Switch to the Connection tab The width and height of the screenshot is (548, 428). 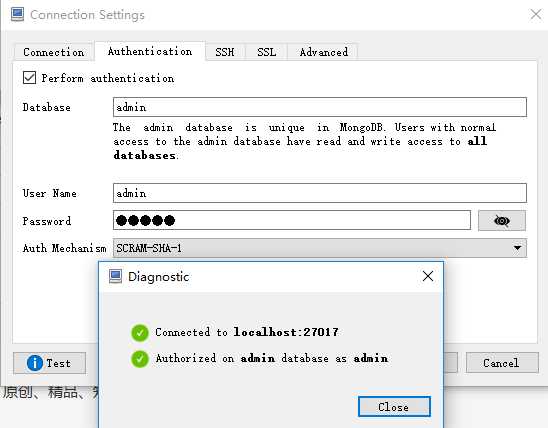pyautogui.click(x=53, y=52)
